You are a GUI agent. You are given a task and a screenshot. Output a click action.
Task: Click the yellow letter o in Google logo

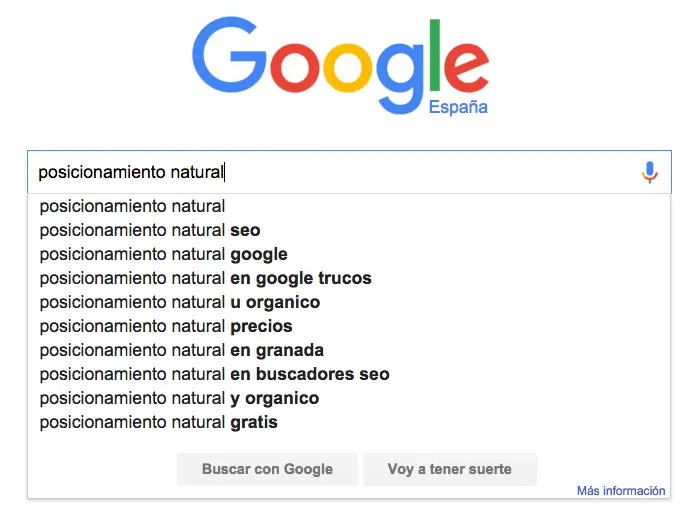pyautogui.click(x=348, y=67)
